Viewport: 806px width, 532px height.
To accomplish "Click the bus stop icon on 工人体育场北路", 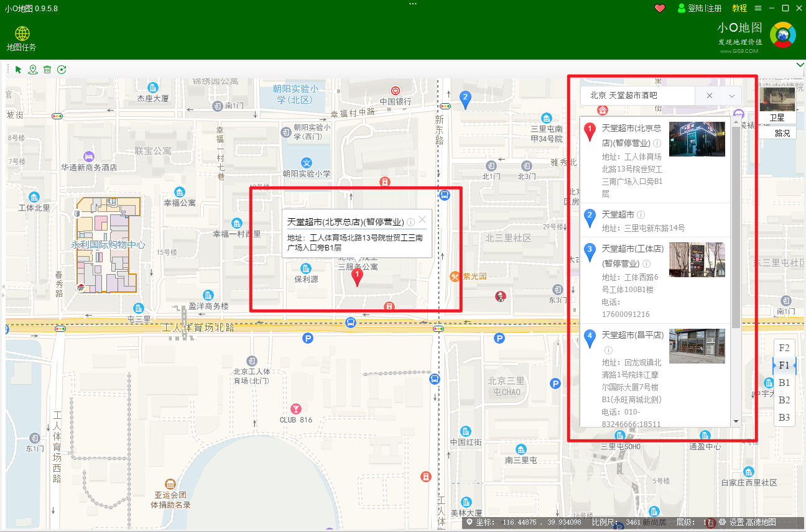I will pos(351,322).
